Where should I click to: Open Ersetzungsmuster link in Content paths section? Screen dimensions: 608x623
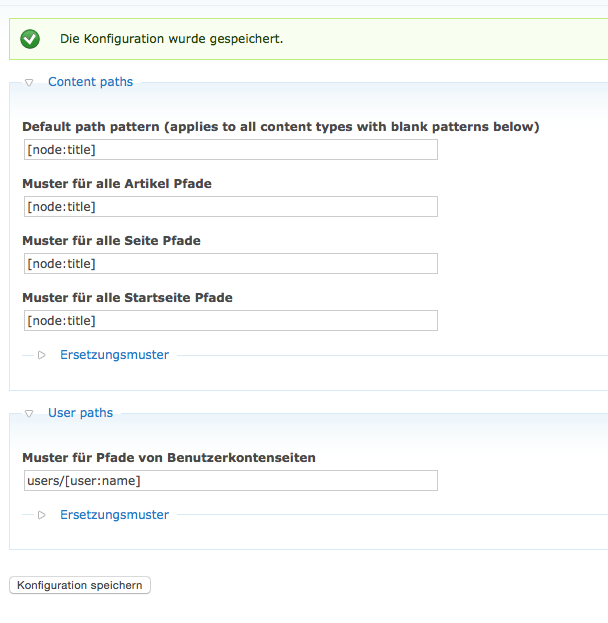(114, 355)
